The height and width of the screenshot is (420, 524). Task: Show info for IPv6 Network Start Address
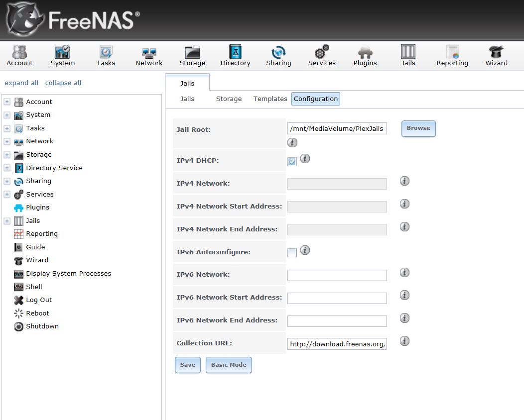coord(404,295)
